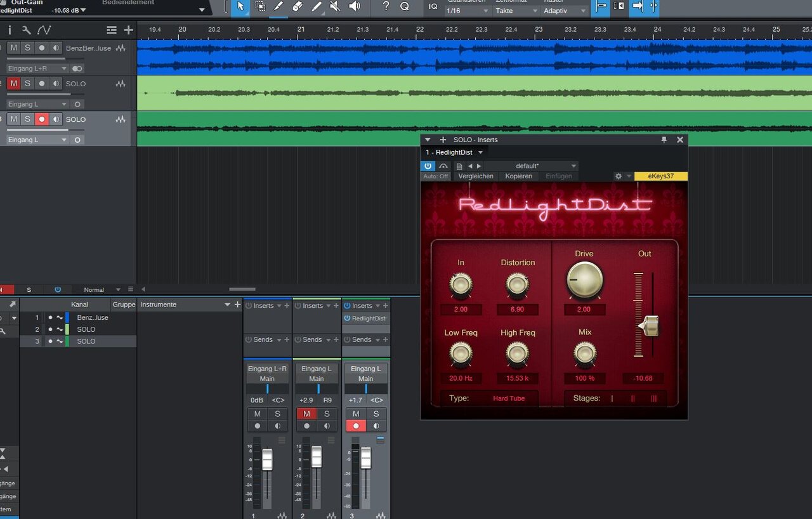
Task: Open the track list icon
Action: (x=112, y=30)
